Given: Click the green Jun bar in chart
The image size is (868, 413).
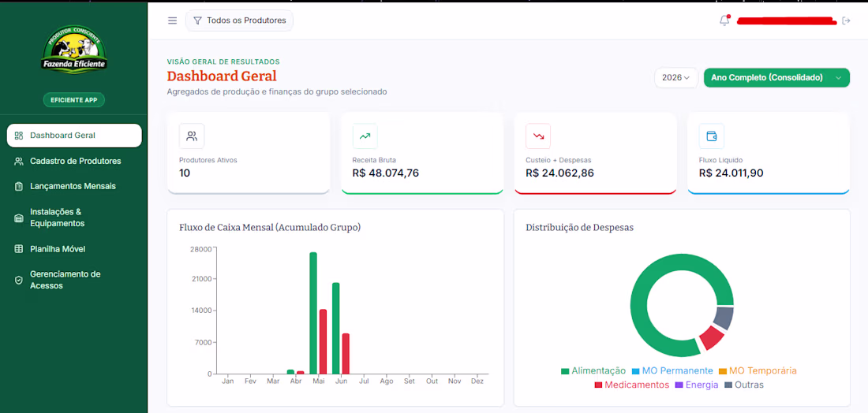Looking at the screenshot, I should pos(335,329).
